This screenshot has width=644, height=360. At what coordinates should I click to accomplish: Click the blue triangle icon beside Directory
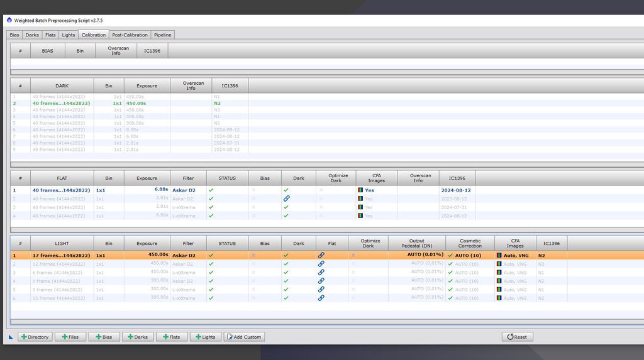pyautogui.click(x=11, y=337)
